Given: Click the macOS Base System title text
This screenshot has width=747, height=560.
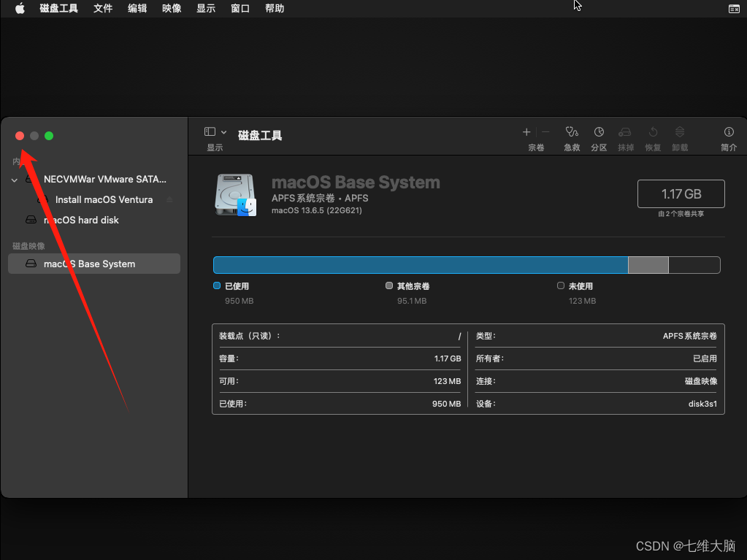Looking at the screenshot, I should coord(356,183).
